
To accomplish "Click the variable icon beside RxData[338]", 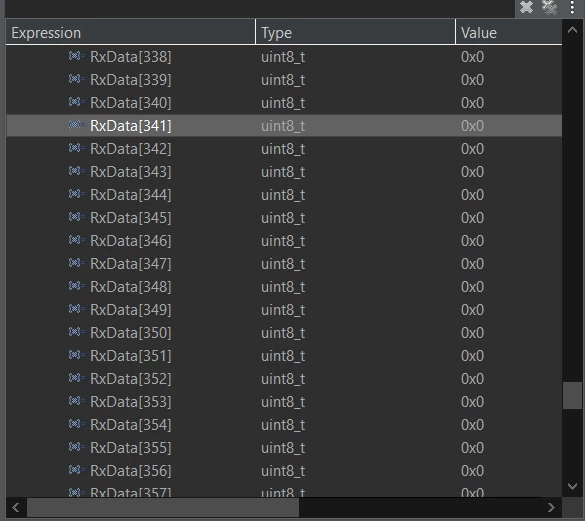I will (x=76, y=56).
